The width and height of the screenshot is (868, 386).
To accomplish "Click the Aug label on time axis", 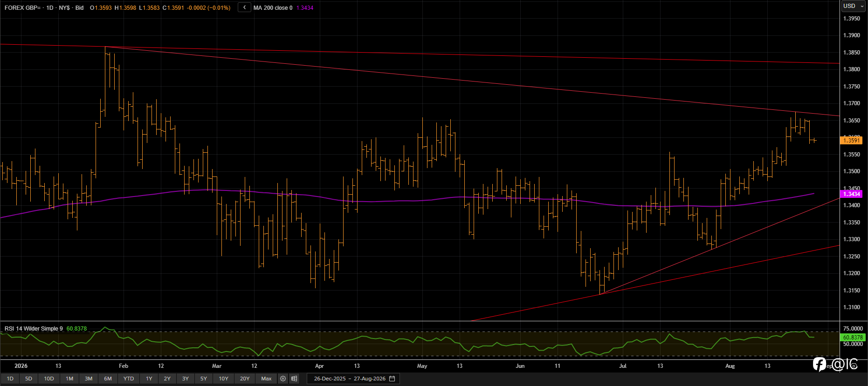I will click(x=730, y=366).
